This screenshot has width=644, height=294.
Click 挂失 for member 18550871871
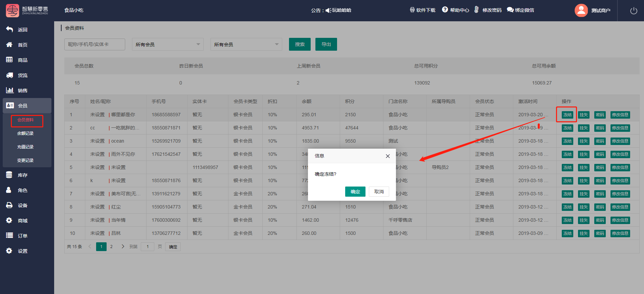click(584, 128)
